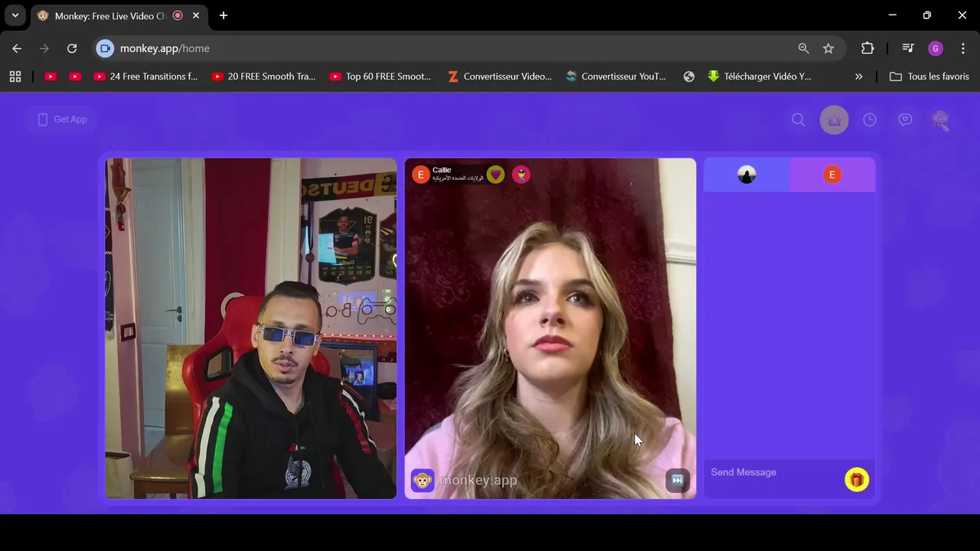Viewport: 980px width, 551px height.
Task: Reload the monkey.app page
Action: pyautogui.click(x=72, y=48)
